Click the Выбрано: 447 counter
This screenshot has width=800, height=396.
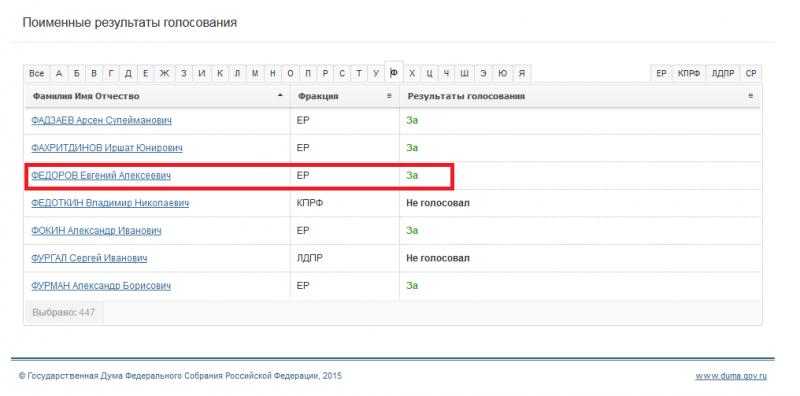point(64,312)
